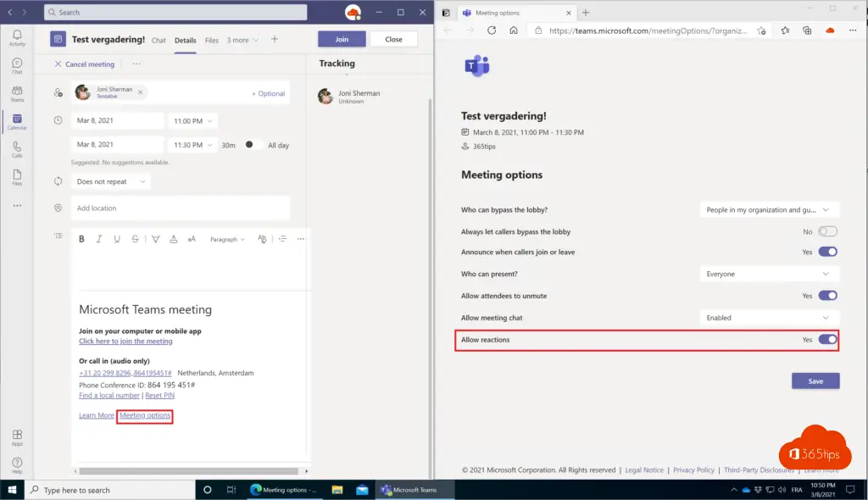Open Activity in Teams sidebar
Image resolution: width=868 pixels, height=500 pixels.
click(17, 37)
